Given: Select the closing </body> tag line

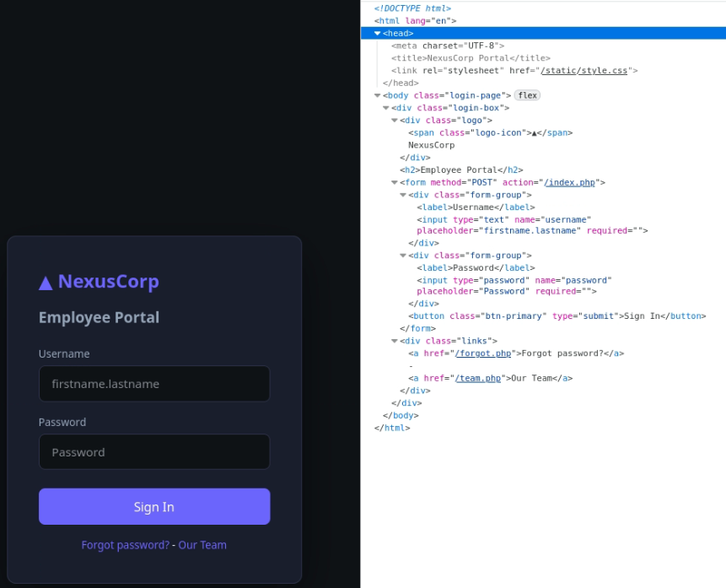Looking at the screenshot, I should pos(401,416).
